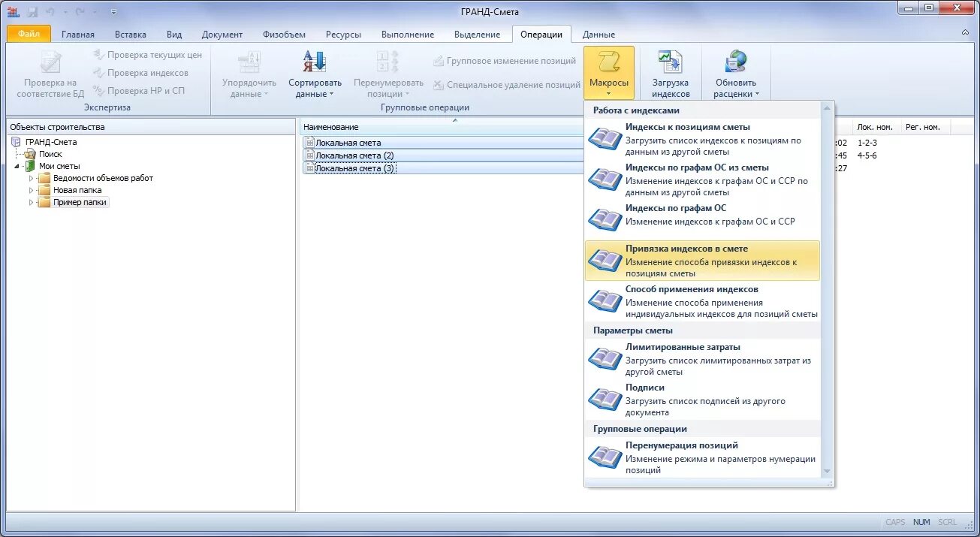The width and height of the screenshot is (980, 537).
Task: Click the Save icon in the quick access toolbar
Action: click(32, 12)
